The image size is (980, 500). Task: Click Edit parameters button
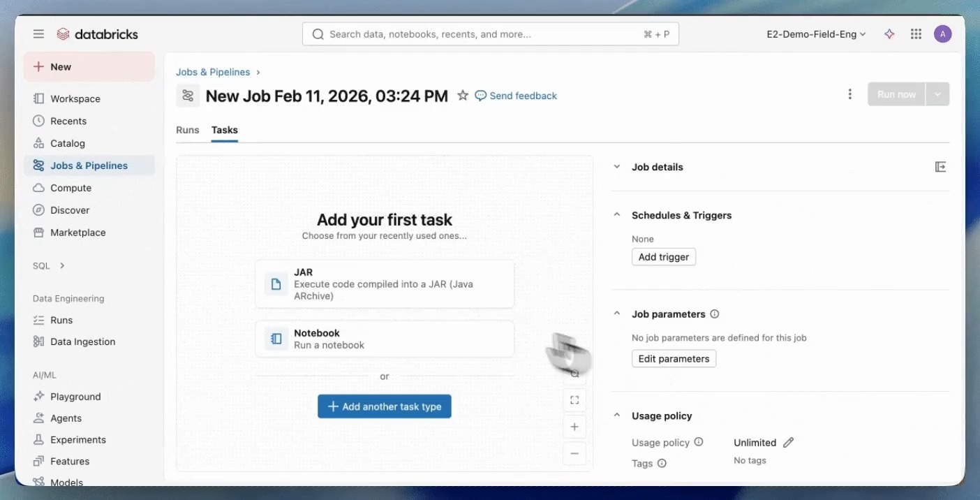point(674,359)
